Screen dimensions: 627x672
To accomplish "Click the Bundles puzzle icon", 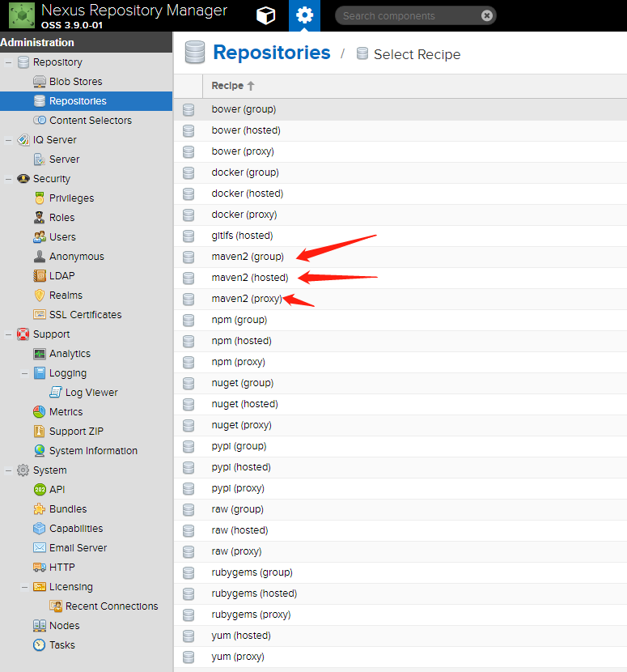I will (x=40, y=508).
